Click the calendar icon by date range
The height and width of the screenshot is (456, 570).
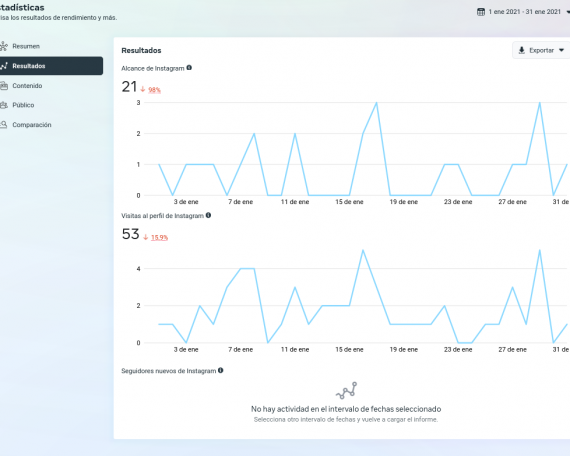pyautogui.click(x=481, y=12)
